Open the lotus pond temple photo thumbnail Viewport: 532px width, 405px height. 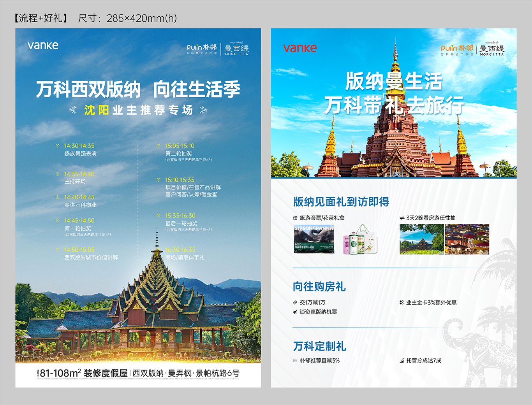pos(422,239)
